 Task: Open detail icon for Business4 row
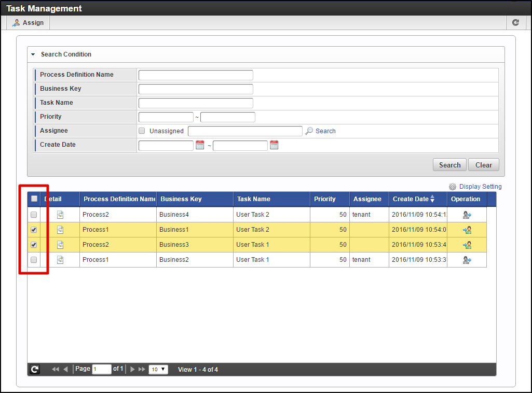pyautogui.click(x=60, y=215)
